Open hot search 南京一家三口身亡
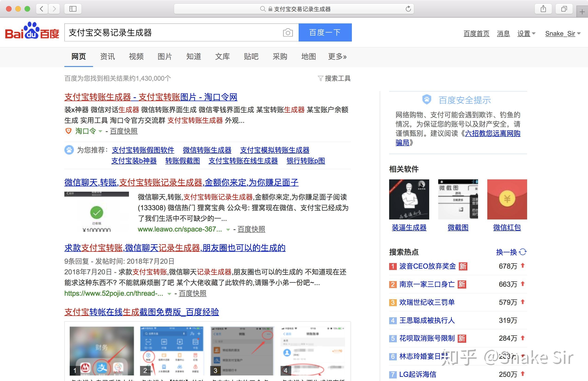588x381 pixels. pyautogui.click(x=427, y=284)
